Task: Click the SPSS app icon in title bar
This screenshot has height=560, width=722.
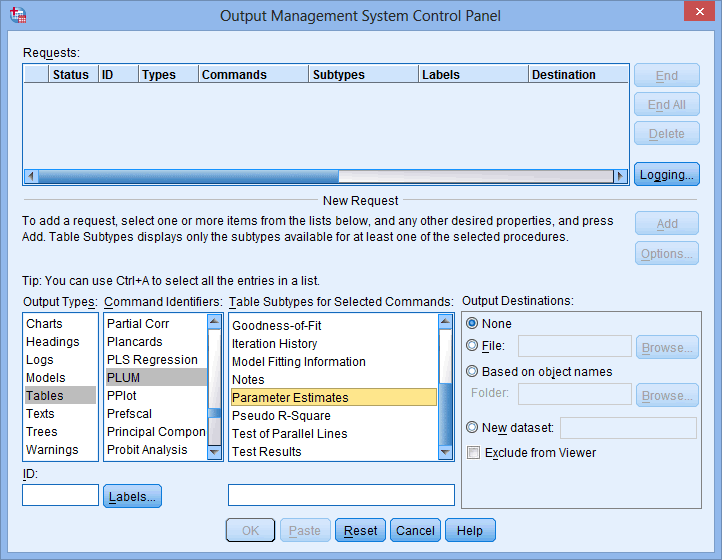Action: (x=18, y=15)
